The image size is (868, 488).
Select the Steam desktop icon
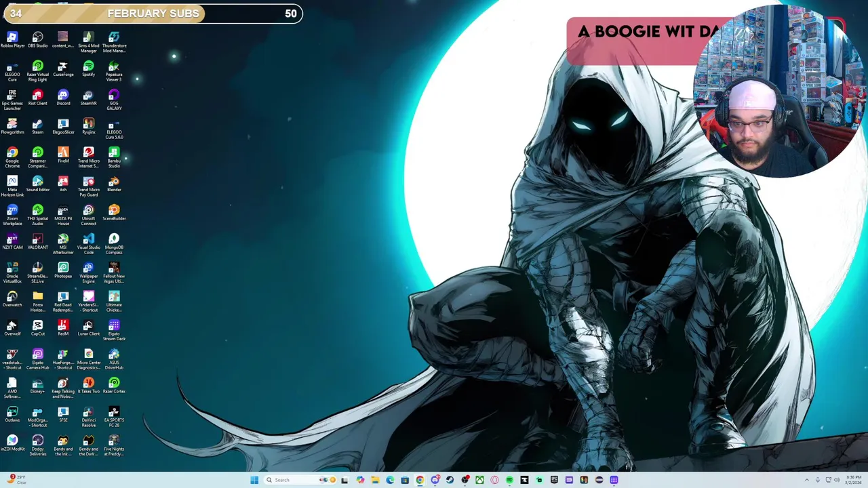point(37,126)
